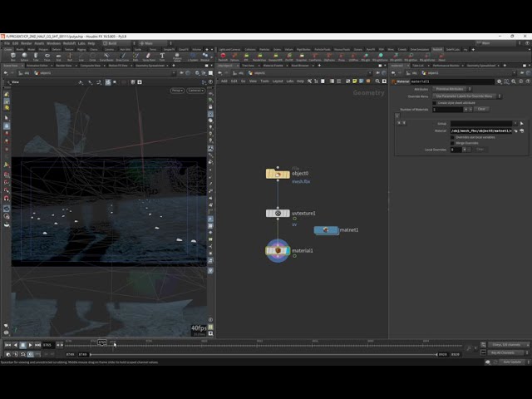
Task: Open network editor Layout menu
Action: [x=278, y=81]
